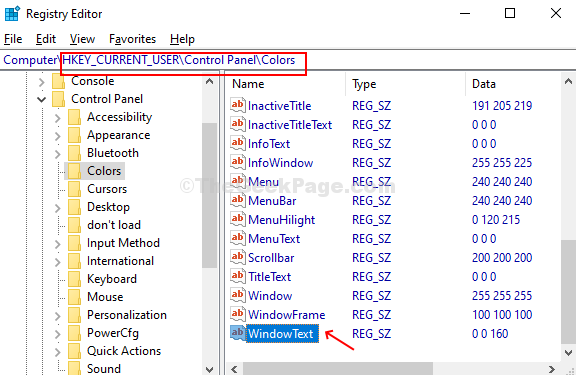Expand the Bluetooth key
This screenshot has width=576, height=375.
(57, 154)
